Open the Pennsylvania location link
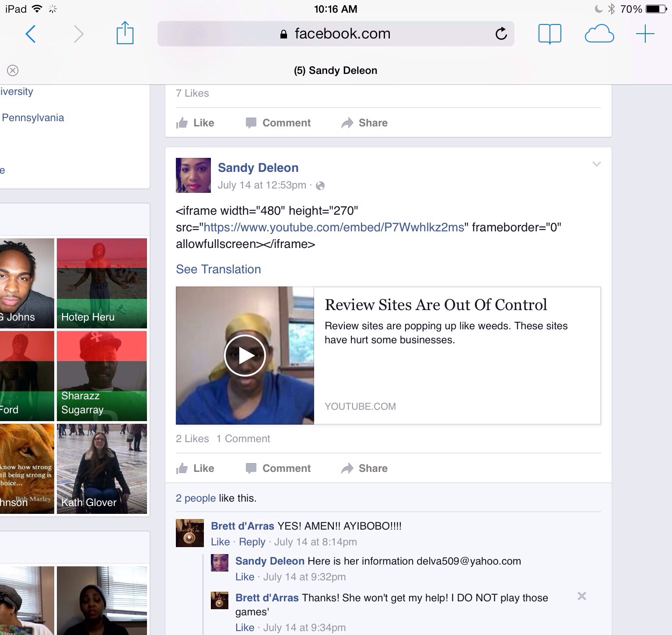 [33, 118]
